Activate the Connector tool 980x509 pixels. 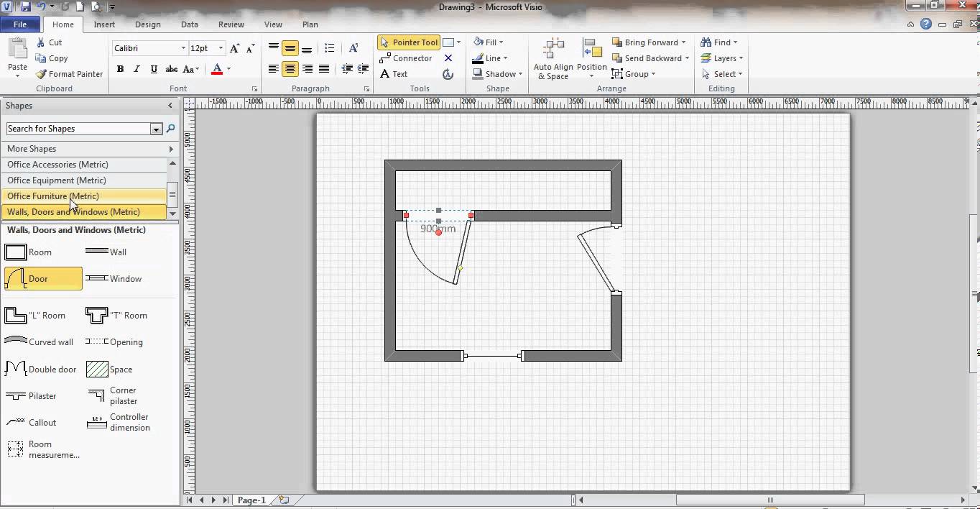[406, 58]
